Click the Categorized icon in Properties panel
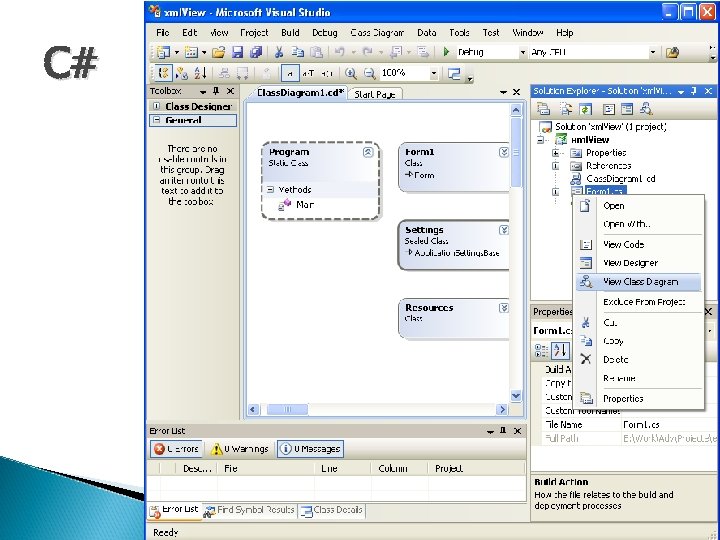The width and height of the screenshot is (720, 540). click(541, 350)
